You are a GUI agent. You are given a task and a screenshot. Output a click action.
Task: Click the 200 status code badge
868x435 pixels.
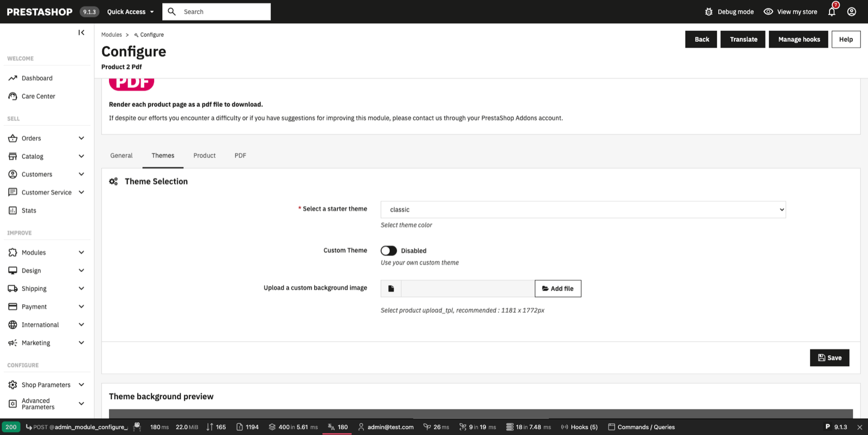coord(11,427)
